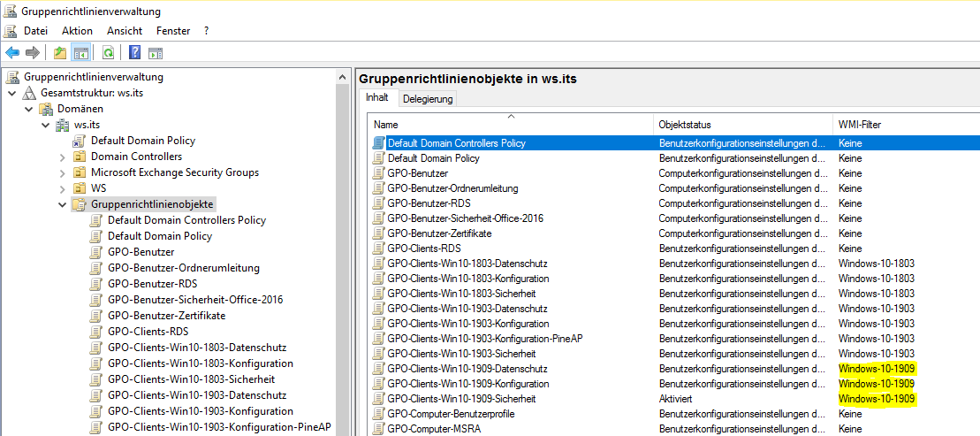Click highlighted Windows-10-1909 of 1909-Konfiguration row
This screenshot has width=980, height=436.
(x=877, y=384)
